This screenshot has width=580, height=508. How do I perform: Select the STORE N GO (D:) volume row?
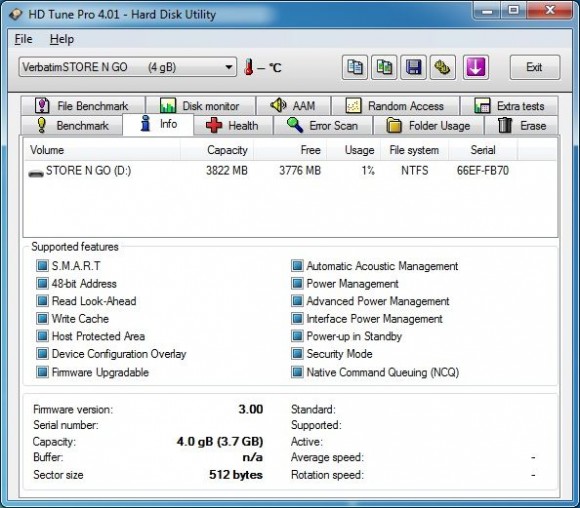point(290,171)
